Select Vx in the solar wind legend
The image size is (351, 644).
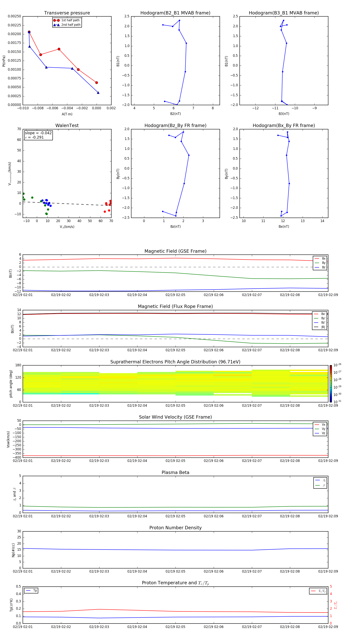[x=320, y=424]
